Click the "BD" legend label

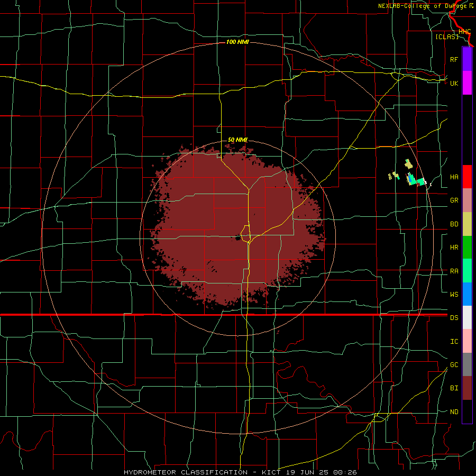click(x=454, y=224)
